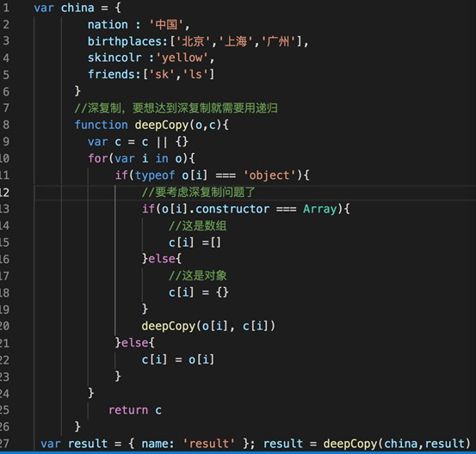Click the 'typeof' keyword
This screenshot has height=454, width=476.
[x=155, y=175]
